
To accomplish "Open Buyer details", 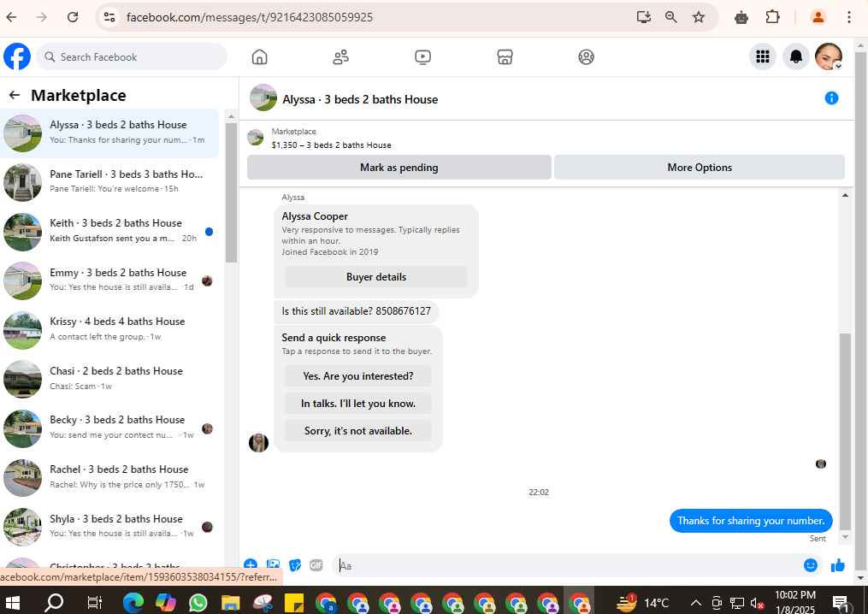I will [376, 277].
